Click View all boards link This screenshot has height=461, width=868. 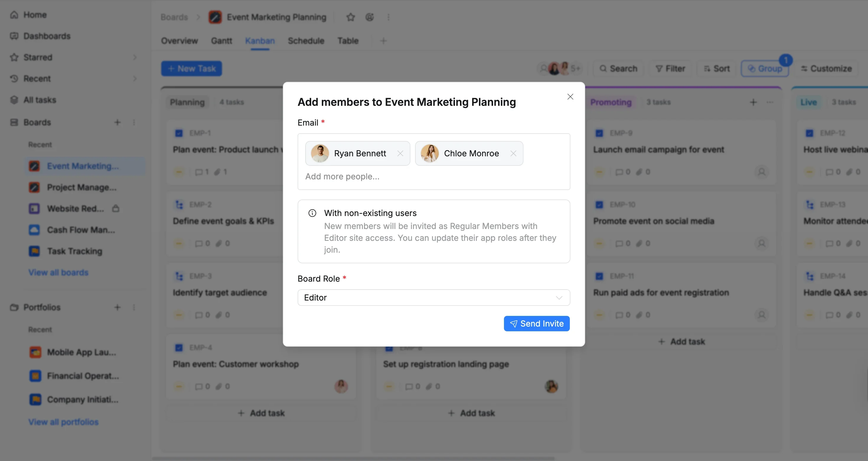pyautogui.click(x=58, y=272)
